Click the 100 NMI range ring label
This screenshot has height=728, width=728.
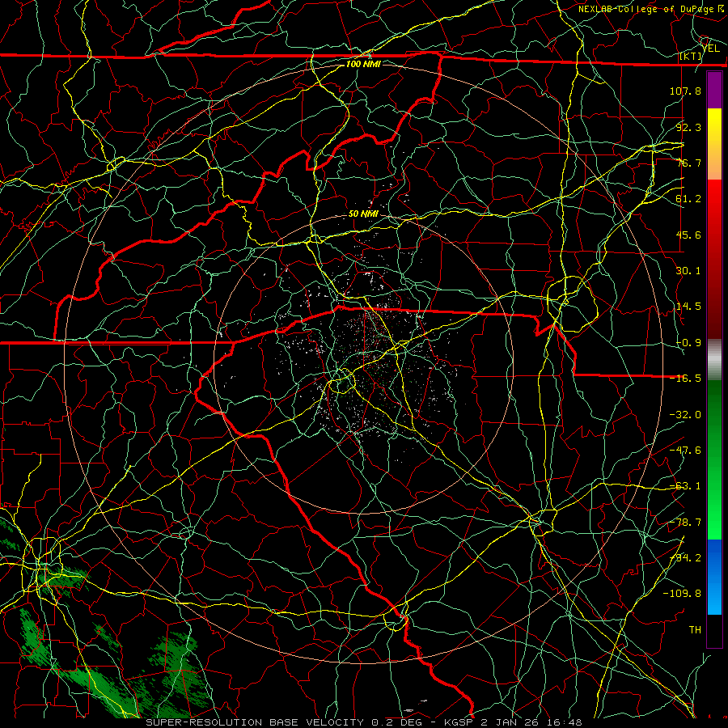(363, 64)
